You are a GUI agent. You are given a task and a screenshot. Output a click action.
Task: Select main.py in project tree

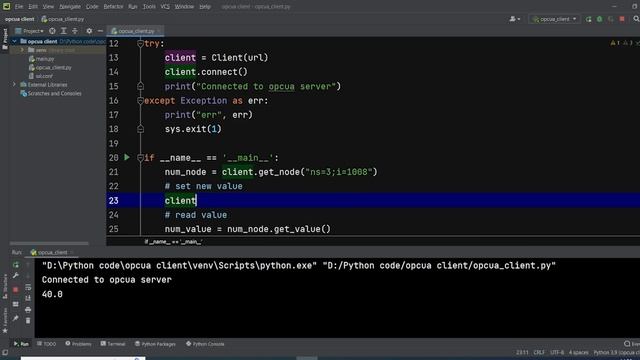42,59
